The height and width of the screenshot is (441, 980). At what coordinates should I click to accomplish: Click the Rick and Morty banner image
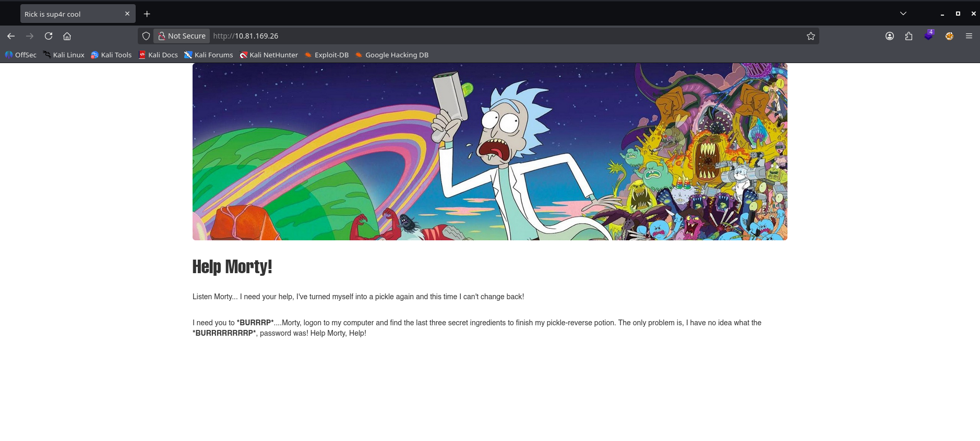(489, 152)
